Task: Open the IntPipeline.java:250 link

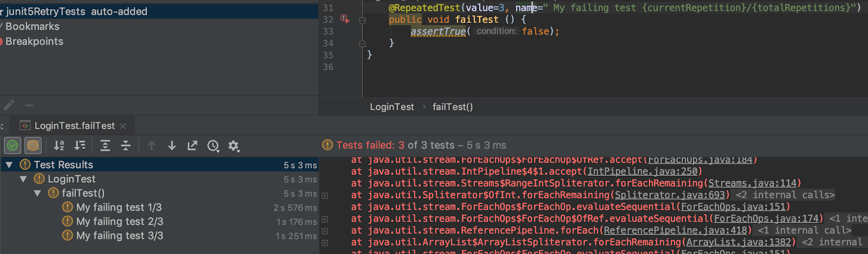Action: pyautogui.click(x=642, y=171)
